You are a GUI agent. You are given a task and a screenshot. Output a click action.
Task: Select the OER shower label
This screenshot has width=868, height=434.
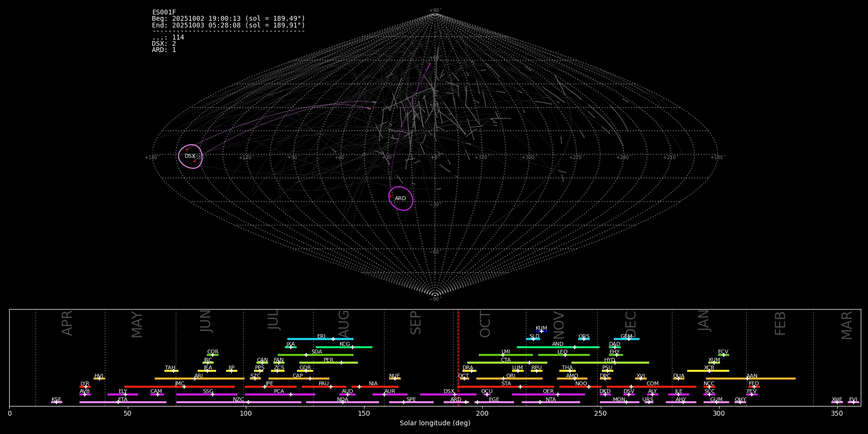coord(548,392)
